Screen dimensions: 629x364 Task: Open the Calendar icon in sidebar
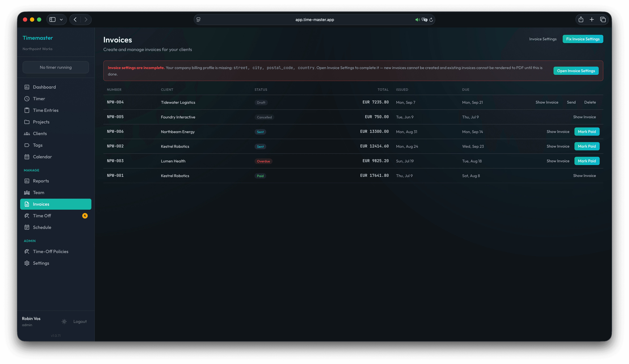pos(27,157)
